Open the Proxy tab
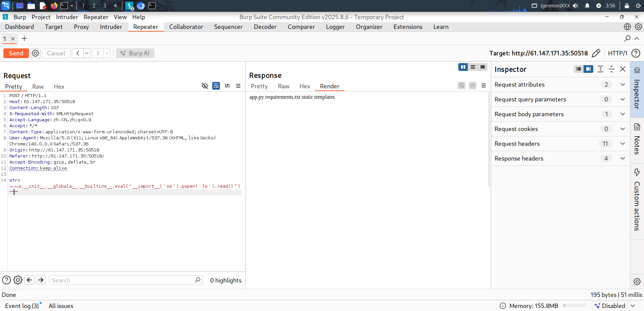The image size is (644, 311). coord(81,27)
